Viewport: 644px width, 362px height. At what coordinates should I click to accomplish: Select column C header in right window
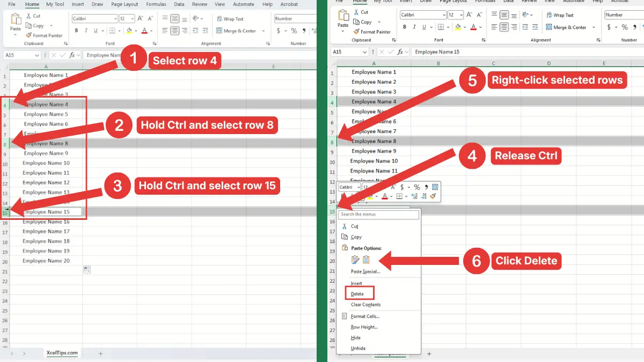click(493, 63)
